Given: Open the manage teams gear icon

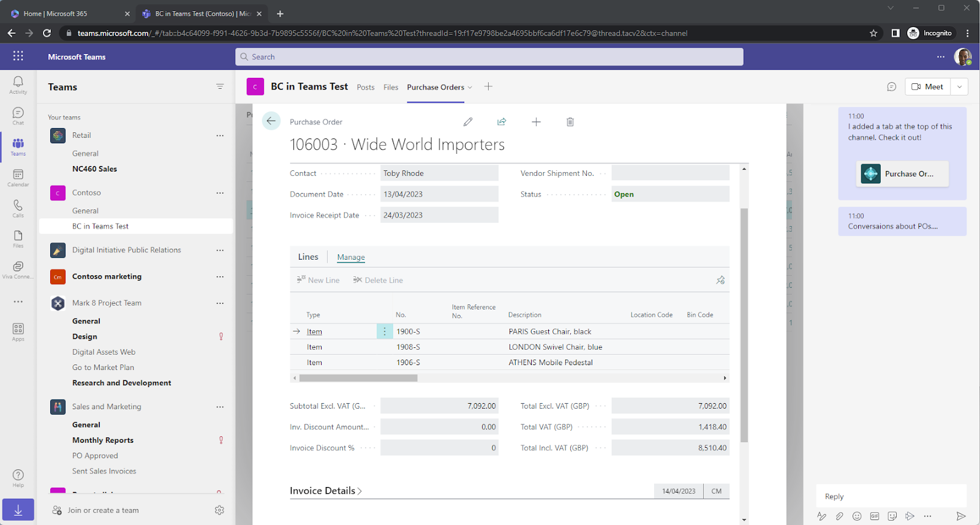Looking at the screenshot, I should pyautogui.click(x=219, y=510).
